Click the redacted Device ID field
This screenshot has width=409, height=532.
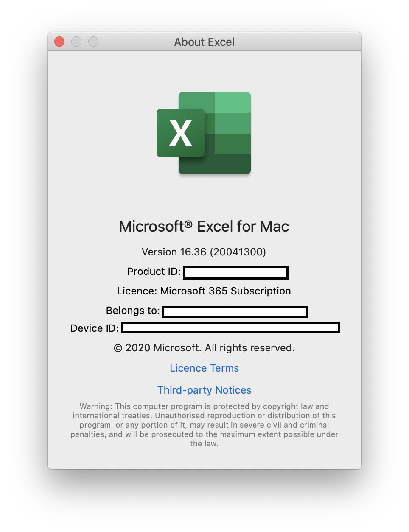(231, 328)
